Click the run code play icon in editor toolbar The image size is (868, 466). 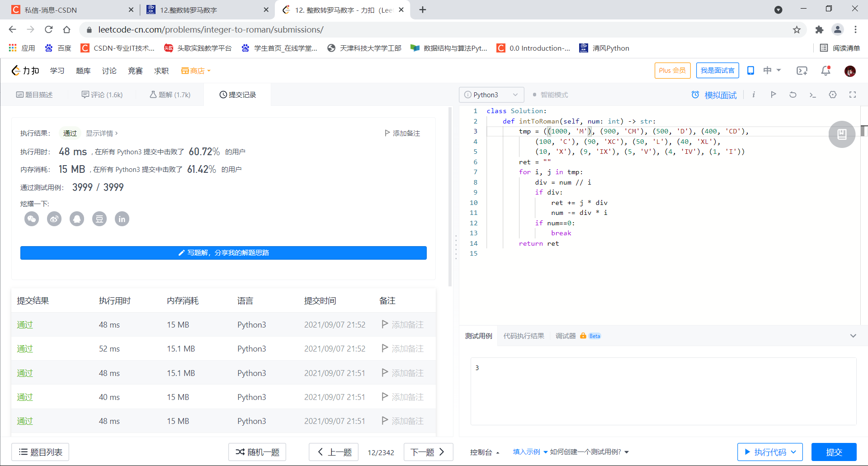click(x=774, y=95)
